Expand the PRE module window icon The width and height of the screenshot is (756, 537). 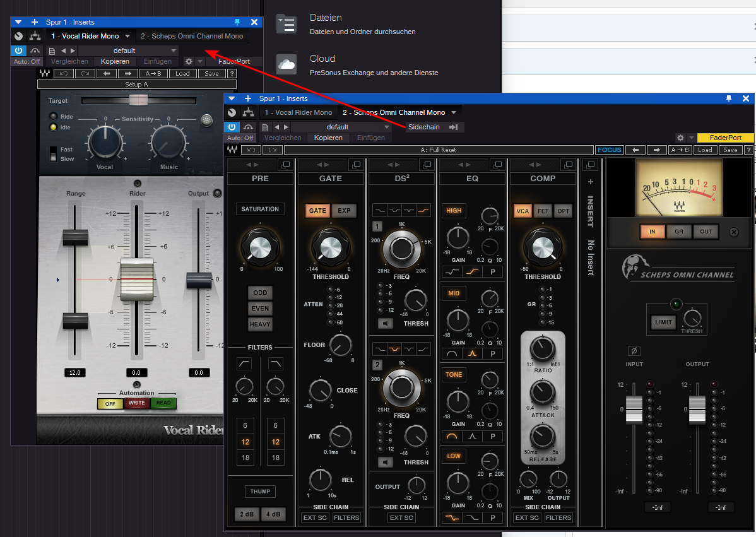click(285, 165)
